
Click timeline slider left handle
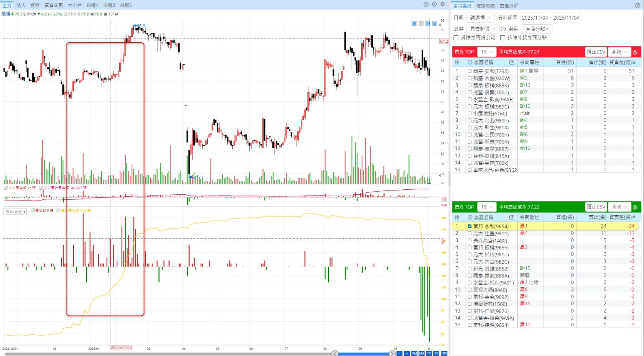point(335,353)
